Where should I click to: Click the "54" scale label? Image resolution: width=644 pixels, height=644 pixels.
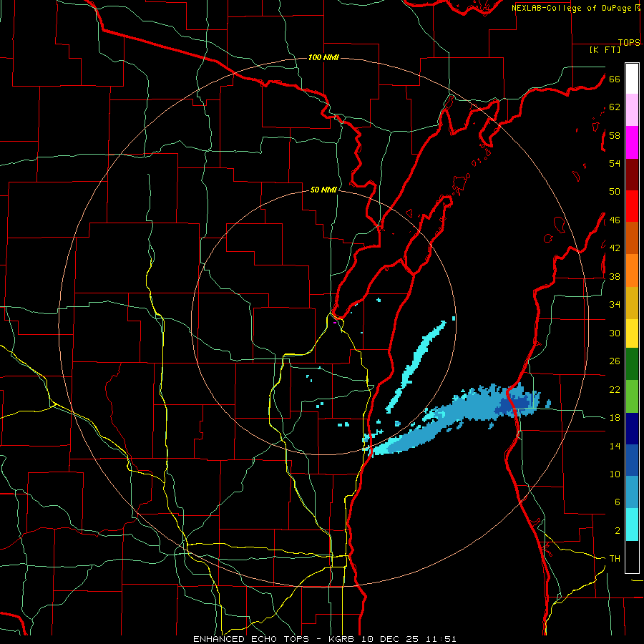point(615,163)
